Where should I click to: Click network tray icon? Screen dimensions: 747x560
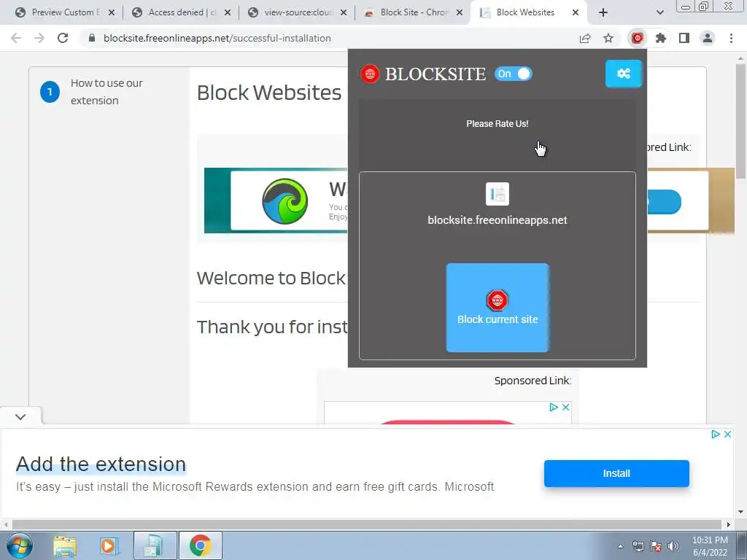(x=638, y=546)
